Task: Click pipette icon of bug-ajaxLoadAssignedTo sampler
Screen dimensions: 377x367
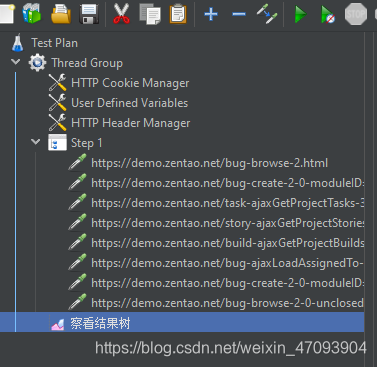Action: pos(77,262)
